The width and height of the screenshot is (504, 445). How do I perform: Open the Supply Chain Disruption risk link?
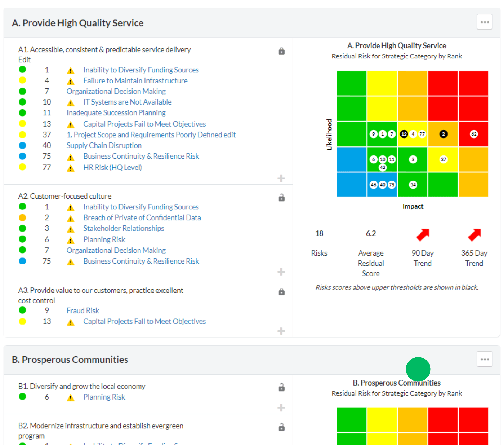click(x=104, y=145)
